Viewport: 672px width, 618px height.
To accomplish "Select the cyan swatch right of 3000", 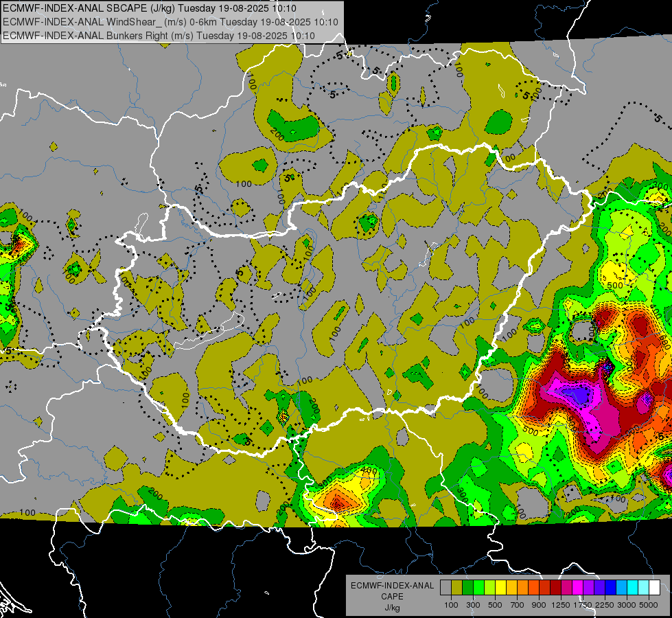I will pos(633,588).
